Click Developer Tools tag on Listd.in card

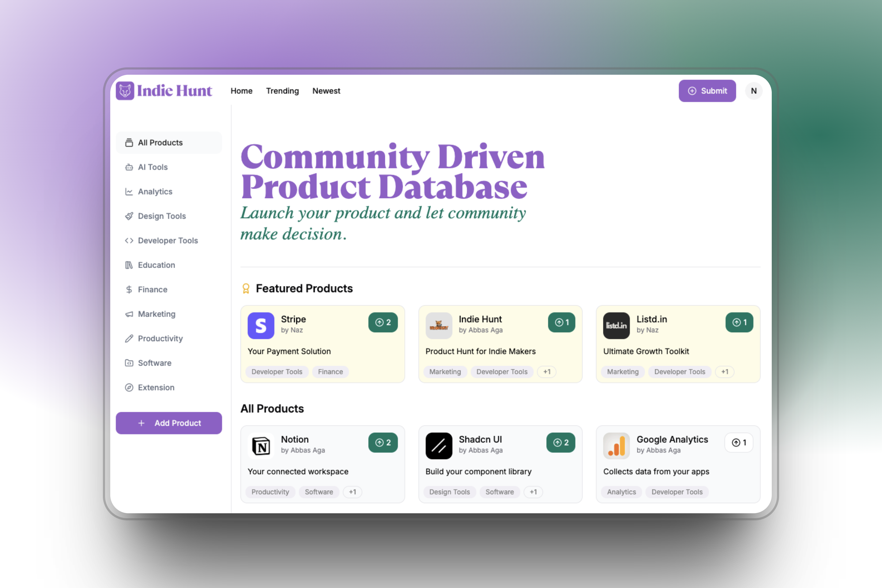pos(680,371)
